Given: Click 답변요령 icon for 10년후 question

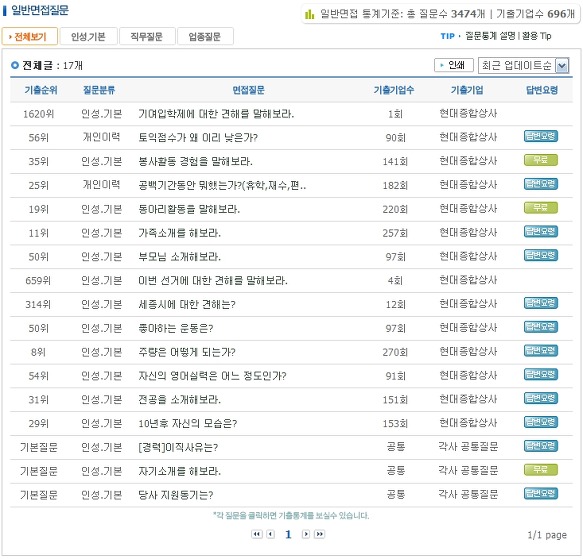Looking at the screenshot, I should (x=541, y=422).
